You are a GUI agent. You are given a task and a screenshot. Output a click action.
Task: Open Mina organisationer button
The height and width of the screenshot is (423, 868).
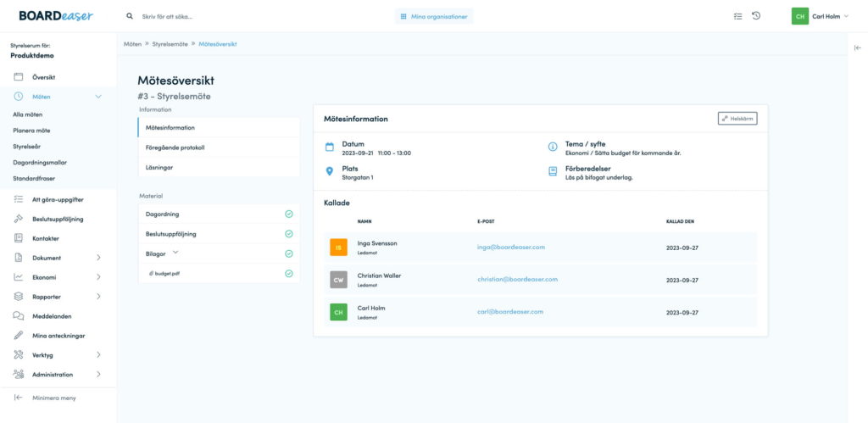point(434,16)
